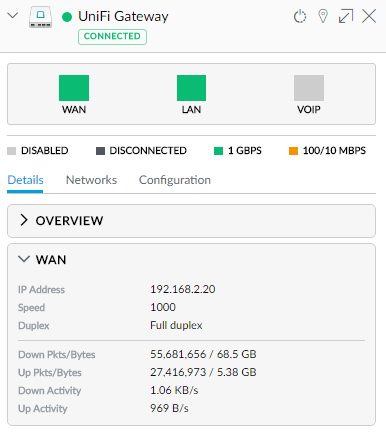Expand the OVERVIEW section
This screenshot has width=386, height=437.
tap(191, 221)
